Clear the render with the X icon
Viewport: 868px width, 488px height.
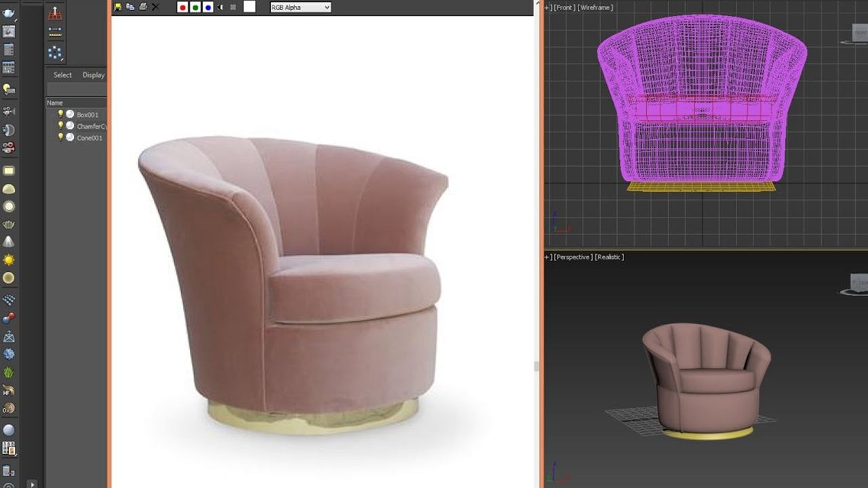pyautogui.click(x=155, y=7)
